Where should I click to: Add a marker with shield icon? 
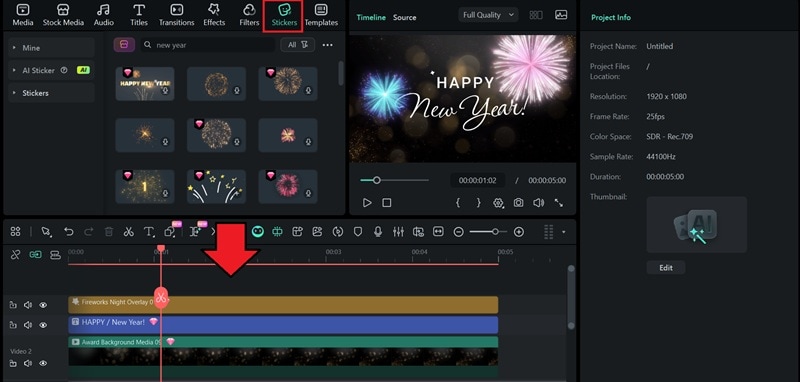(x=358, y=232)
